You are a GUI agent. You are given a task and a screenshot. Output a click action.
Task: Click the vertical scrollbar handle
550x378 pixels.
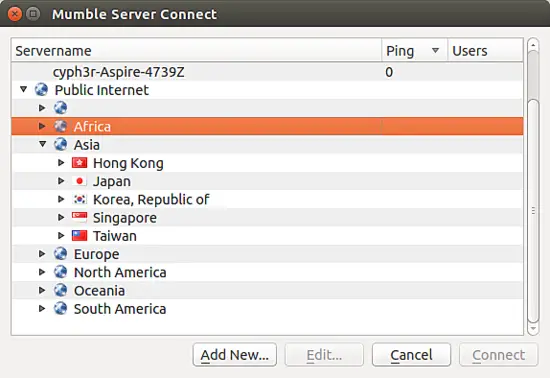pos(533,210)
